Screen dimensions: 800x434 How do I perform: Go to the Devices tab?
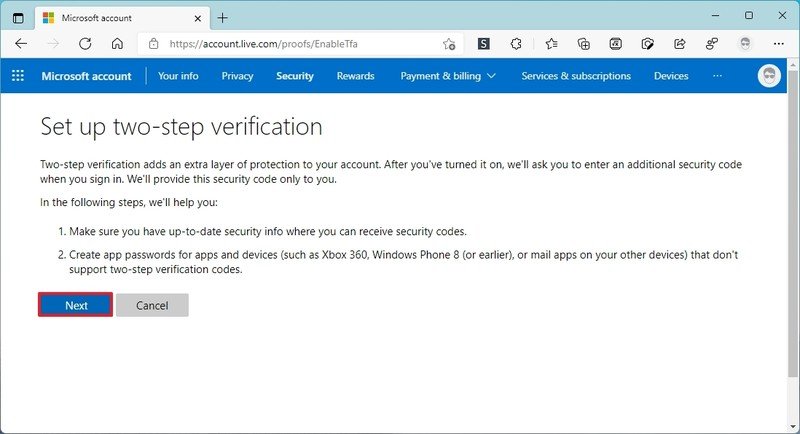(x=671, y=76)
